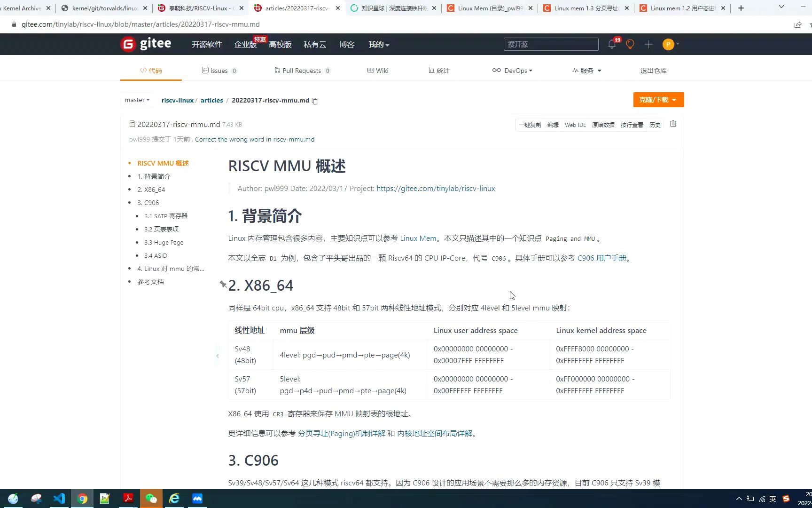Open the Web IDE button
Screen dimensions: 812x508
(575, 125)
